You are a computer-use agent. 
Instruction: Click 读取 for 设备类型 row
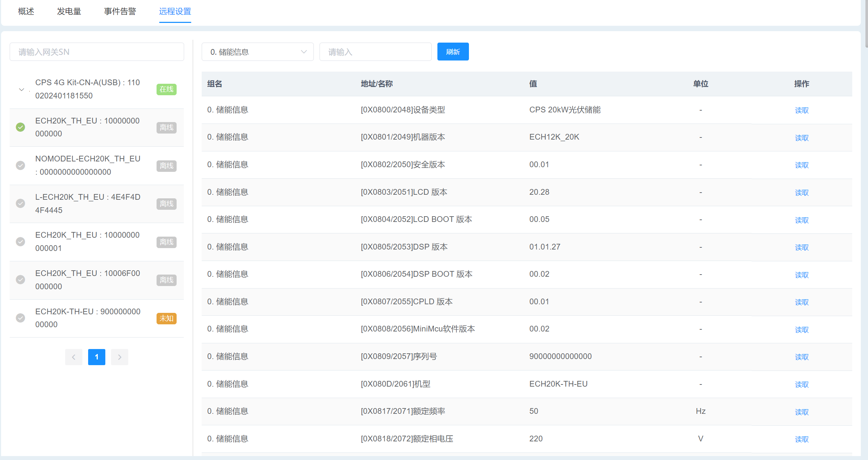click(x=802, y=110)
